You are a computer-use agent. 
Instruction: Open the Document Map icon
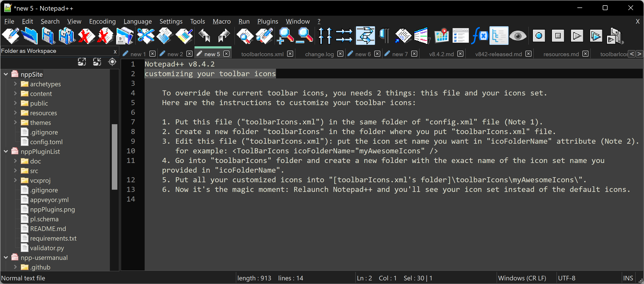point(441,36)
